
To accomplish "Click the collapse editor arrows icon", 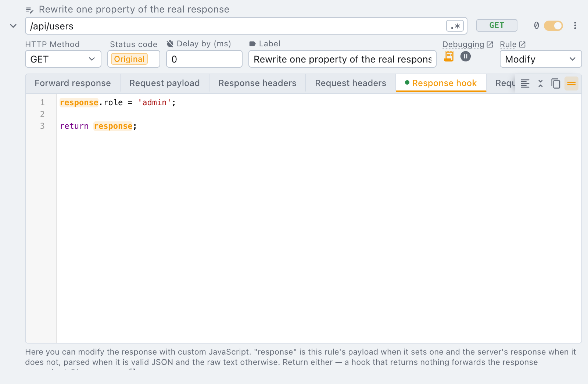I will click(x=541, y=83).
